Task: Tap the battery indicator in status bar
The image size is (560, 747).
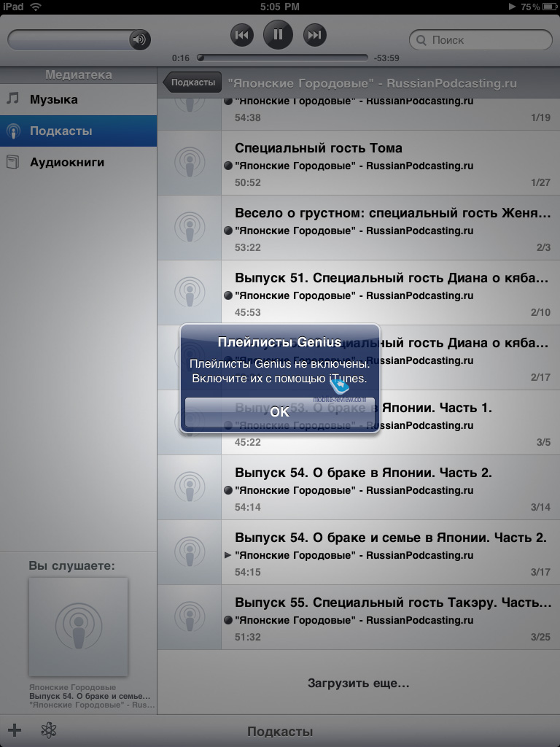Action: point(550,7)
